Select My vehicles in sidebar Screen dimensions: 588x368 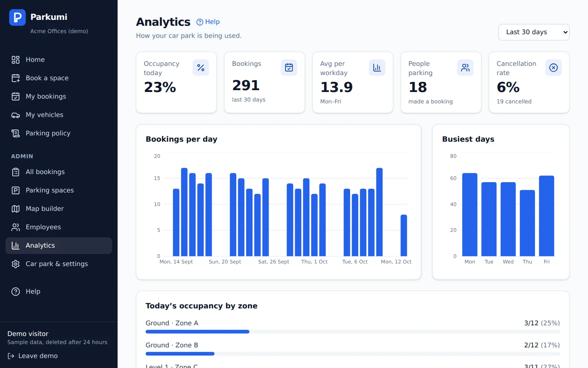pos(59,115)
